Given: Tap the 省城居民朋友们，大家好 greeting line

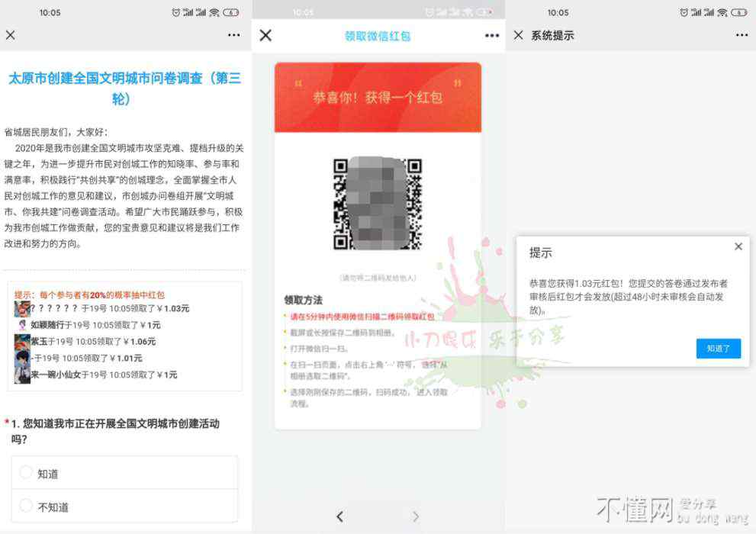Looking at the screenshot, I should tap(56, 132).
